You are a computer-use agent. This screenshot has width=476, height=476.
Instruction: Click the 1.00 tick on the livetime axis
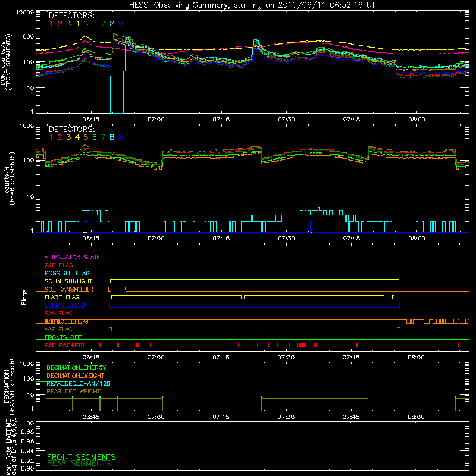coord(27,424)
